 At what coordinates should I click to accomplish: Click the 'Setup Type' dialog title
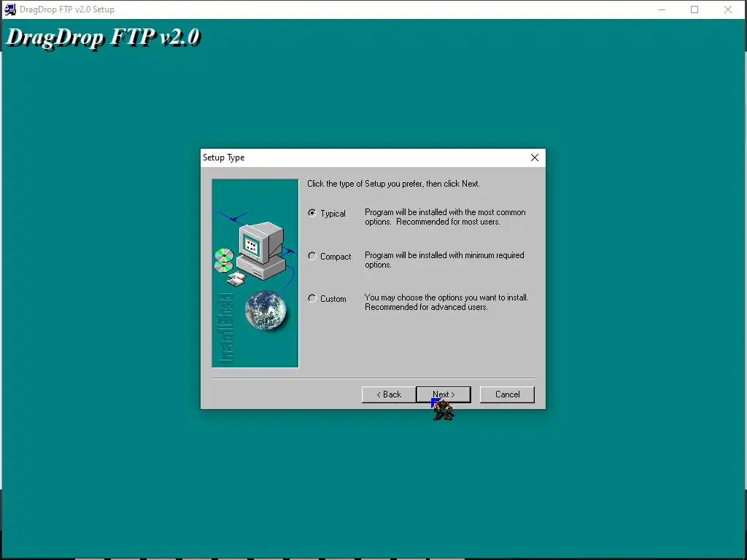point(223,157)
